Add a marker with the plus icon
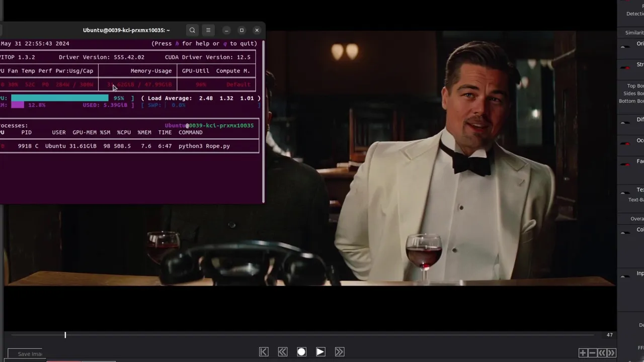The width and height of the screenshot is (644, 362). (x=583, y=353)
